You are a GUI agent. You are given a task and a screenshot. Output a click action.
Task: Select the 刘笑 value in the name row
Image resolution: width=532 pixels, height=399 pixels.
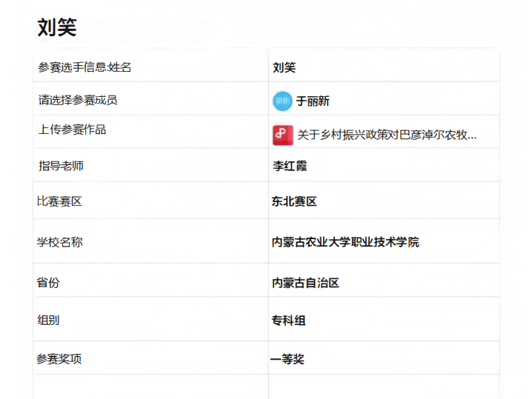[284, 67]
